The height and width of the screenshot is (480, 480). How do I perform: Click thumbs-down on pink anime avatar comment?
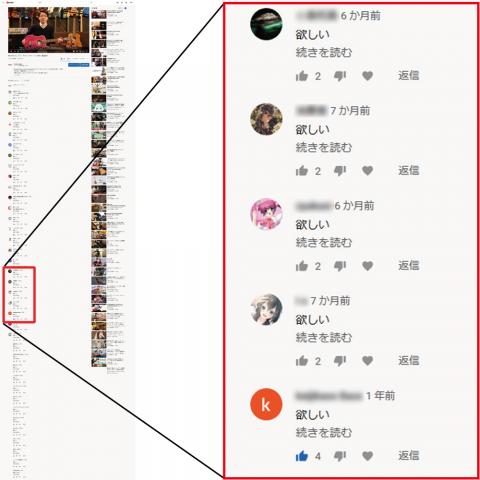[x=340, y=266]
